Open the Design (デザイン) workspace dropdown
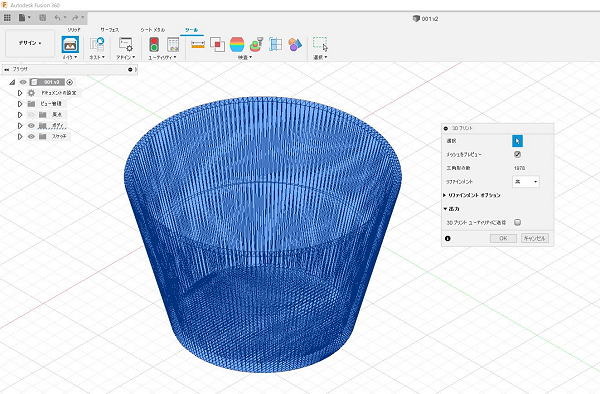Image resolution: width=600 pixels, height=394 pixels. tap(30, 43)
